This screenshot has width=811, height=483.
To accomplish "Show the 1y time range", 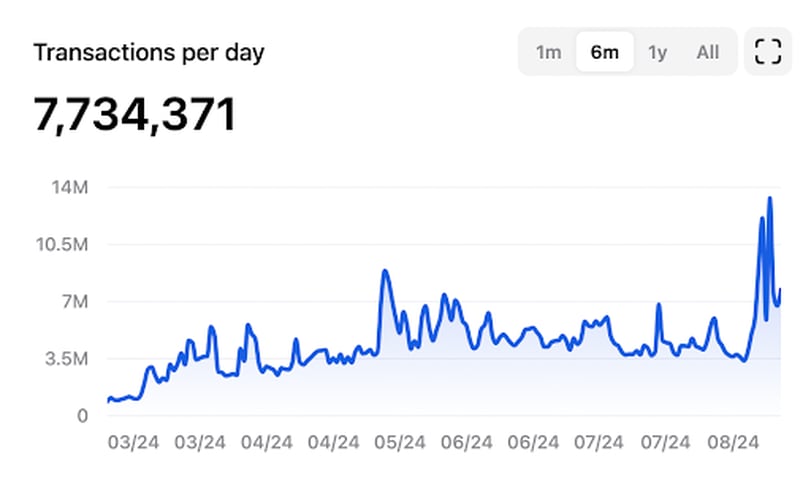I will tap(657, 52).
